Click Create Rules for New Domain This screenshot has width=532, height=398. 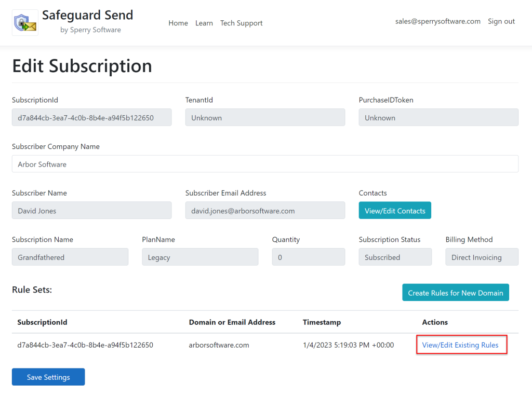tap(456, 292)
